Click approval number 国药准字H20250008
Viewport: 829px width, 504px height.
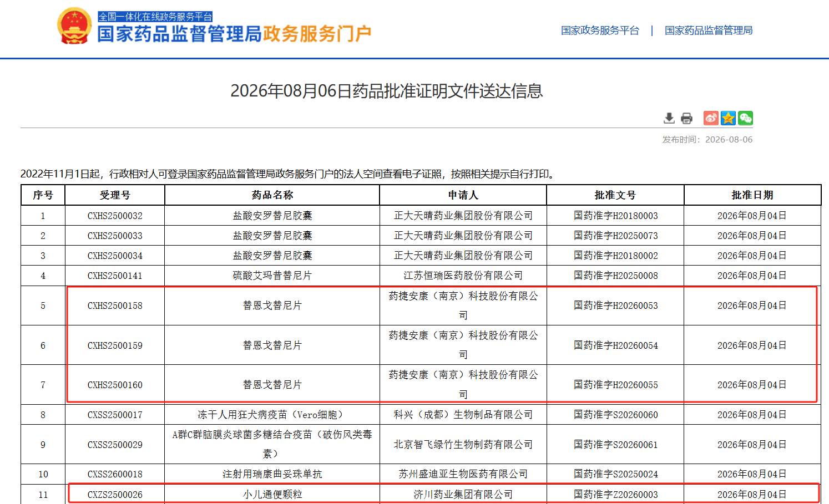[x=615, y=276]
